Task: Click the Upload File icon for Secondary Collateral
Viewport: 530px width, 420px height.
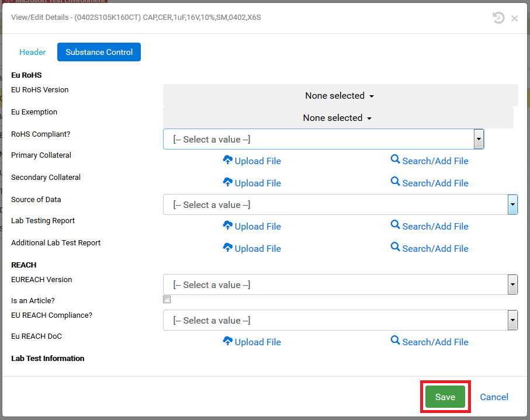Action: tap(228, 183)
